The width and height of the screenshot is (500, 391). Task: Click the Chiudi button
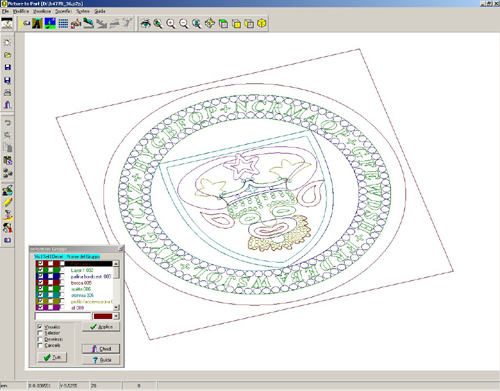101,349
